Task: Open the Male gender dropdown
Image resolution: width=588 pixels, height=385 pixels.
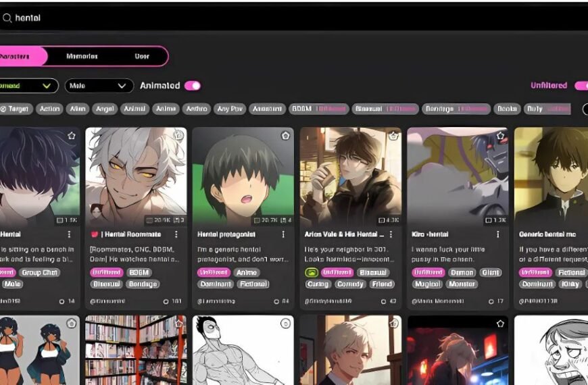Action: [99, 86]
